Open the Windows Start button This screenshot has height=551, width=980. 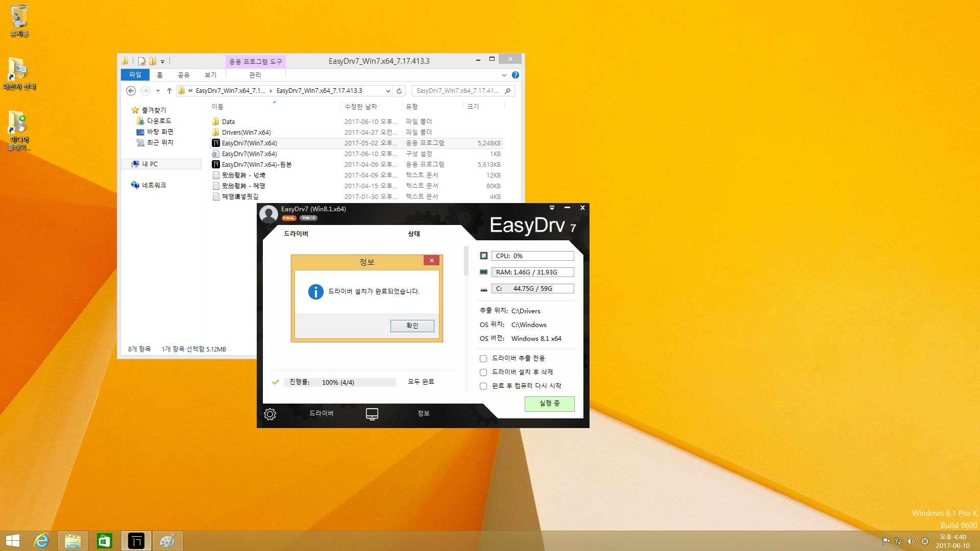tap(13, 541)
